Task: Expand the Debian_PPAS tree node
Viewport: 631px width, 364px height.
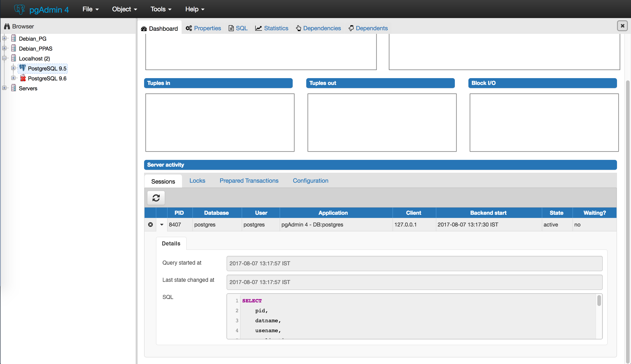Action: tap(4, 48)
